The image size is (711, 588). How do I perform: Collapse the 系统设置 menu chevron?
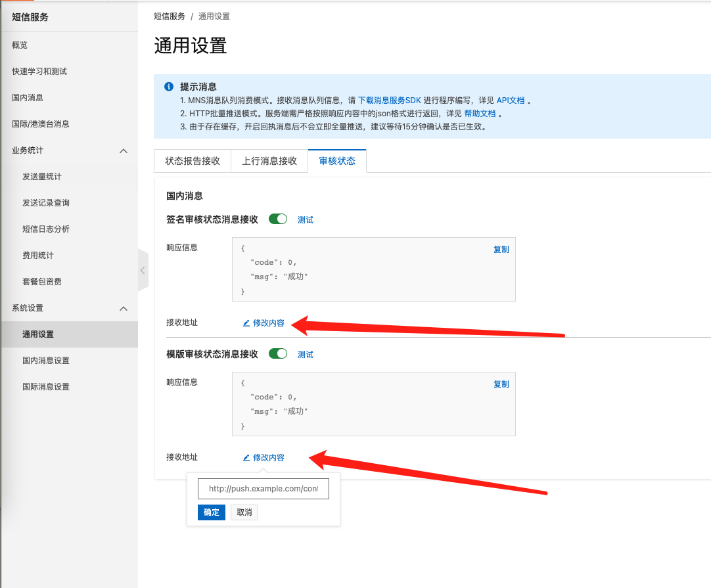pos(124,308)
